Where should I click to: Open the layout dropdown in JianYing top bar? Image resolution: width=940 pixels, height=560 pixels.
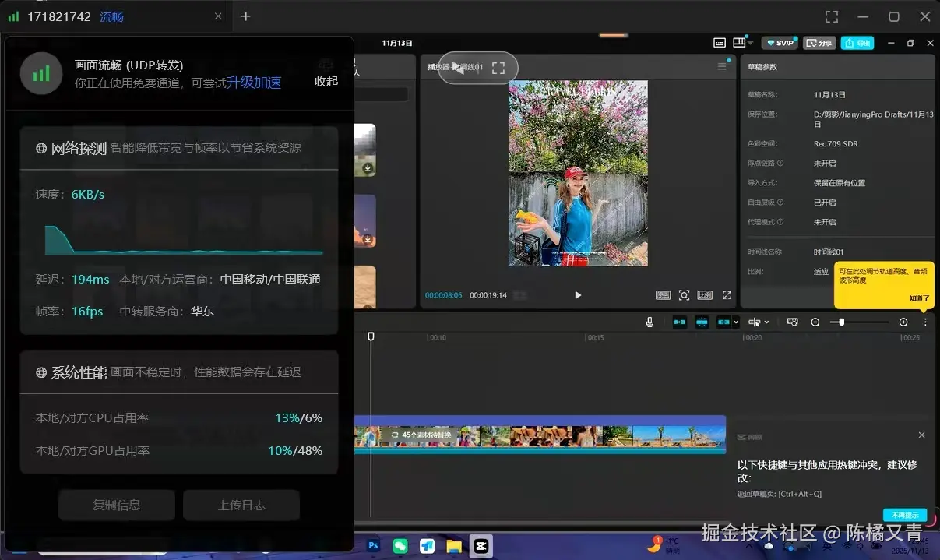[743, 43]
